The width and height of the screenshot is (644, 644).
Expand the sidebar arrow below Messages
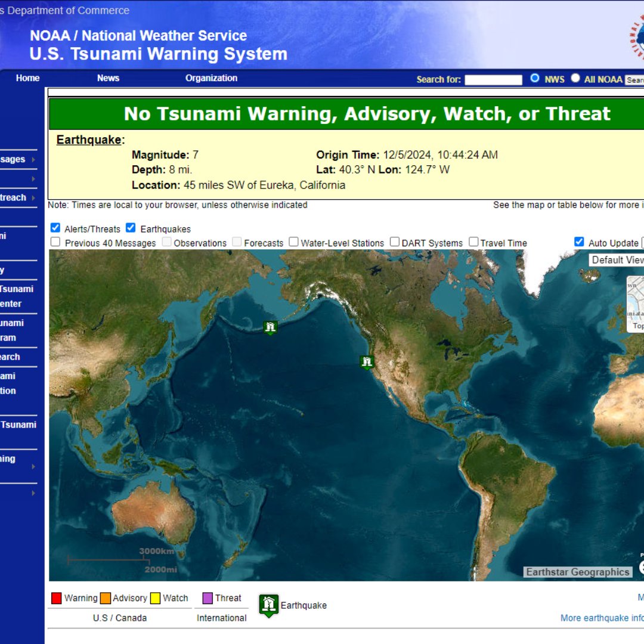click(x=33, y=179)
